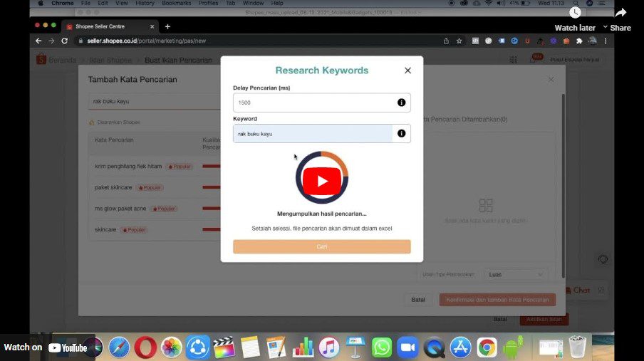Click the orange Cari button
Screen dimensions: 644x361
(x=321, y=246)
